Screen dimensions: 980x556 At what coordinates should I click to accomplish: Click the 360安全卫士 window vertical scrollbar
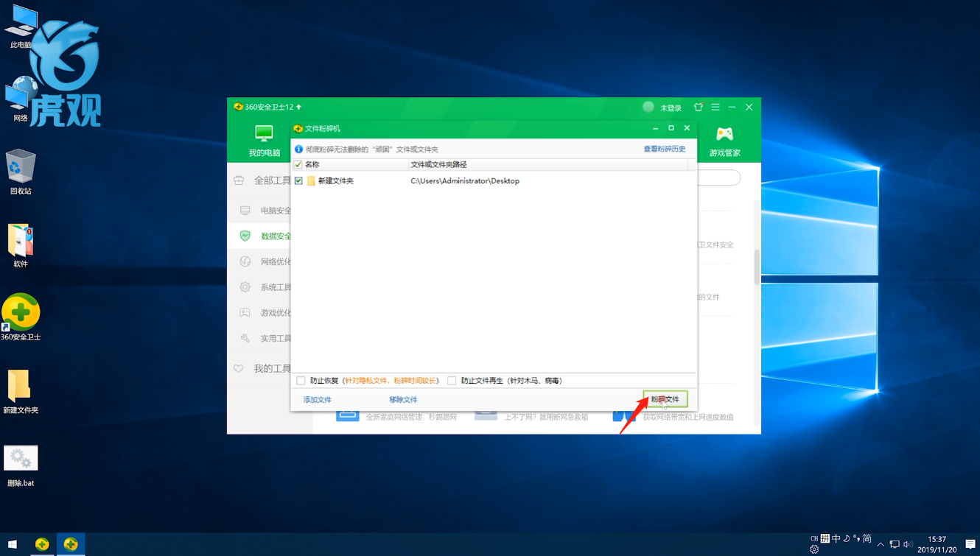(757, 267)
